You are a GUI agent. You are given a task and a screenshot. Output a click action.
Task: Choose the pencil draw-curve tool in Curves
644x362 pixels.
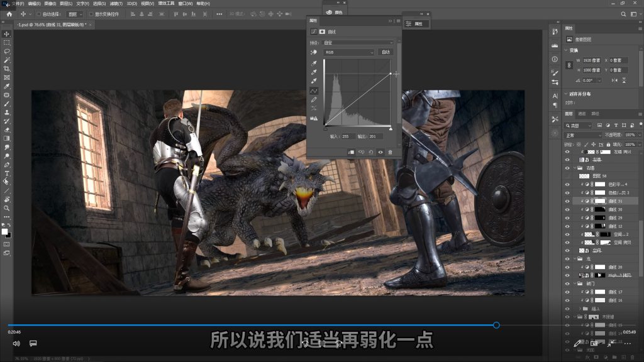[x=314, y=99]
